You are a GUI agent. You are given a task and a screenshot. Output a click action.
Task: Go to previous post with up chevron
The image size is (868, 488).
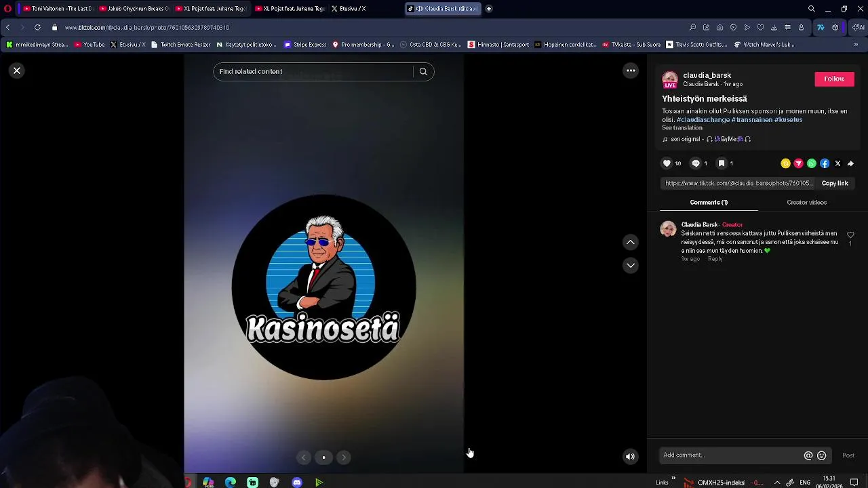(631, 242)
